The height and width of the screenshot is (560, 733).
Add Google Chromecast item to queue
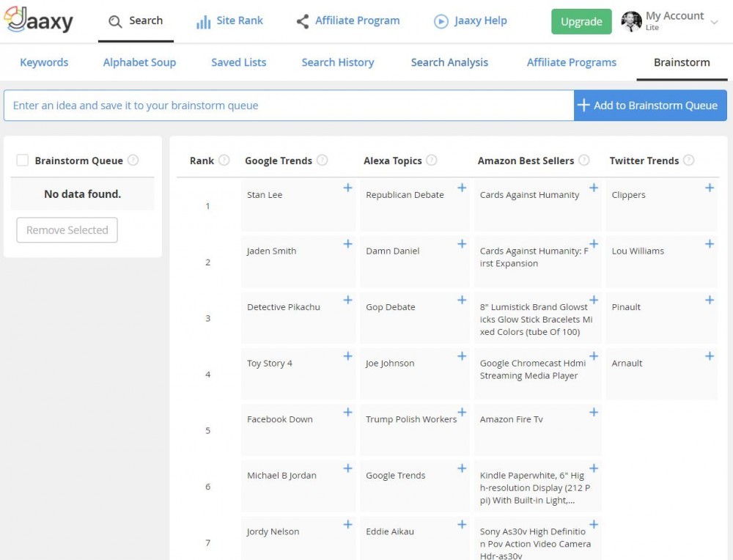click(x=594, y=356)
